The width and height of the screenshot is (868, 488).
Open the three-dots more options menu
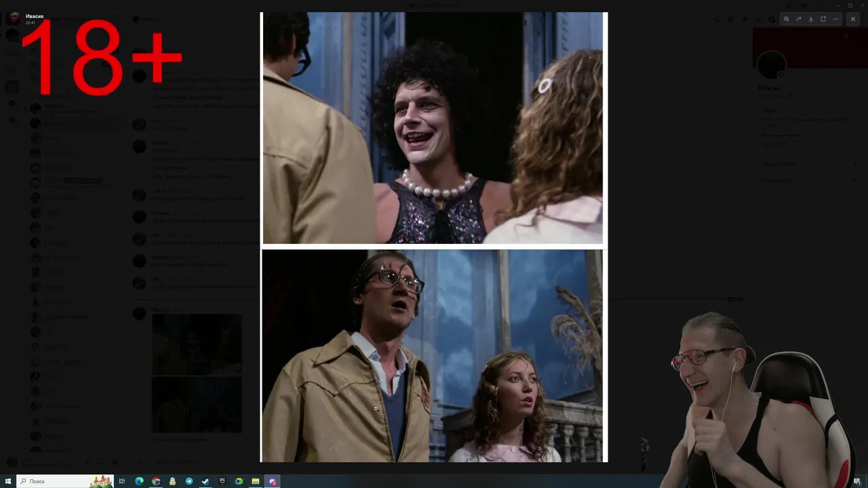835,19
